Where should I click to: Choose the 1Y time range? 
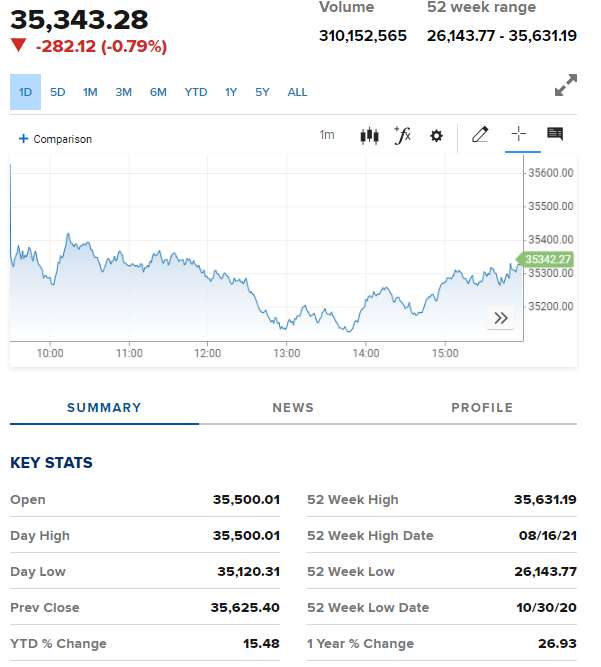click(231, 92)
